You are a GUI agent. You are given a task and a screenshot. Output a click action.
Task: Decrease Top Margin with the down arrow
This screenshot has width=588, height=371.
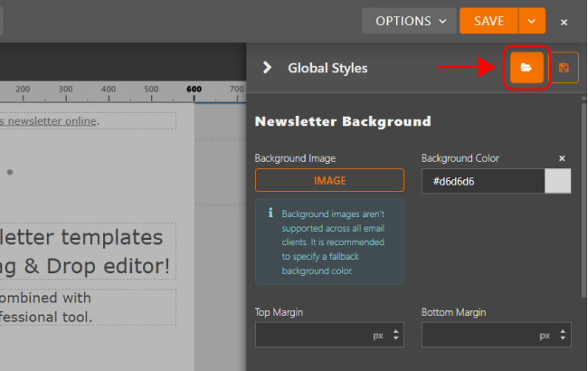(x=396, y=339)
